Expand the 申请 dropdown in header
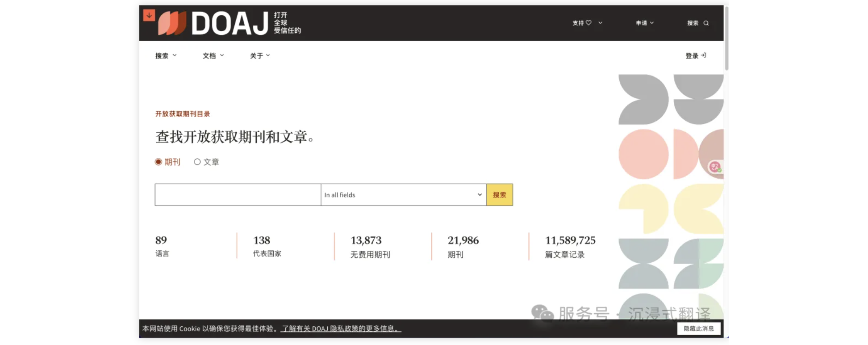Image resolution: width=868 pixels, height=345 pixels. [x=645, y=23]
